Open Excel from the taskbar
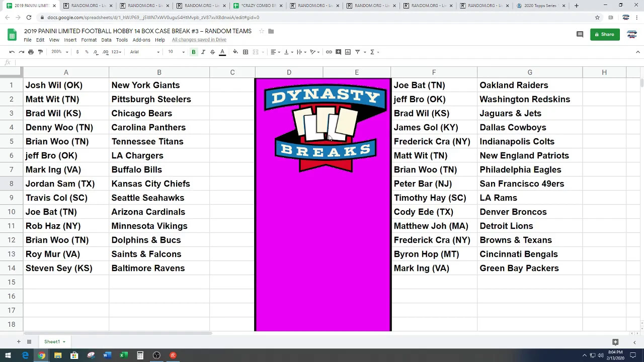Viewport: 644px width, 362px height. [123, 355]
